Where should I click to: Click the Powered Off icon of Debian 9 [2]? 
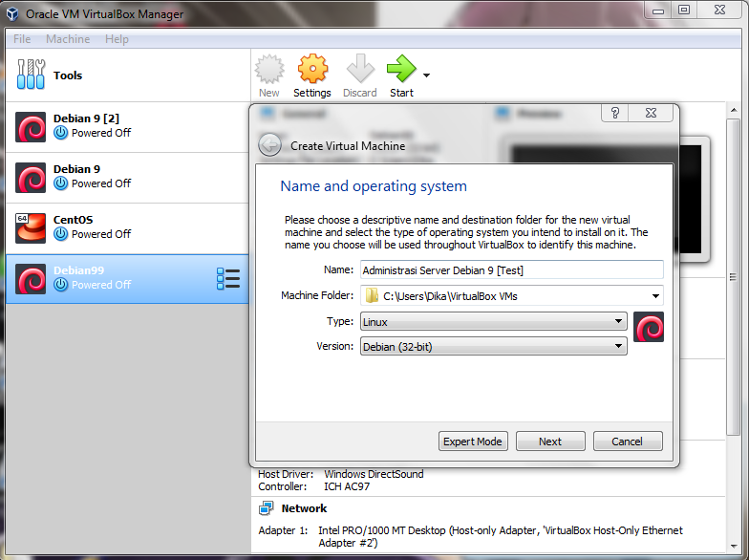tap(61, 133)
